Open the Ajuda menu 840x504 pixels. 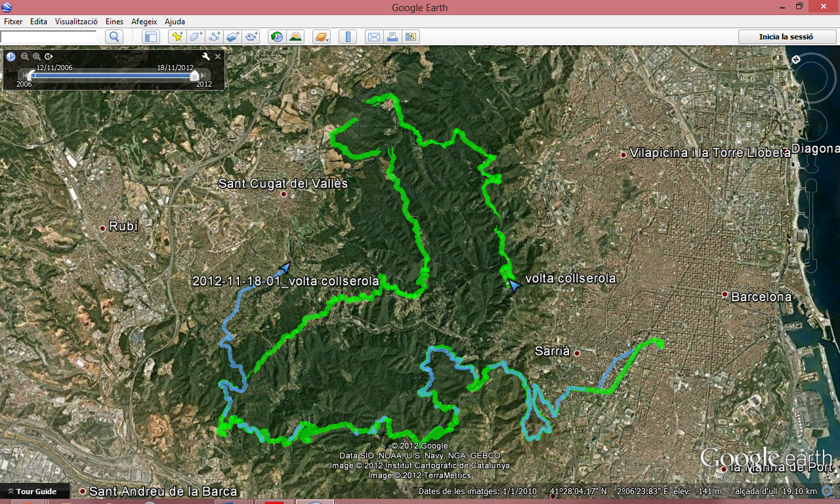(175, 22)
